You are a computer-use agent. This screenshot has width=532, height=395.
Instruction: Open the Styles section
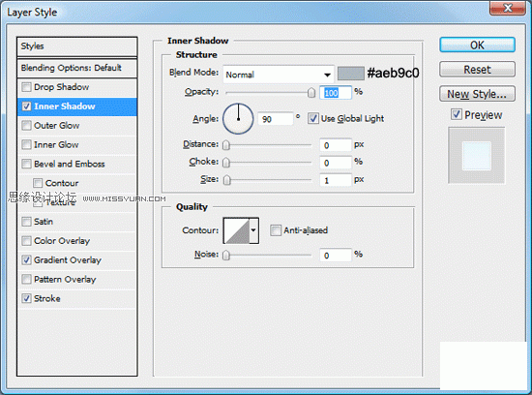(x=77, y=46)
